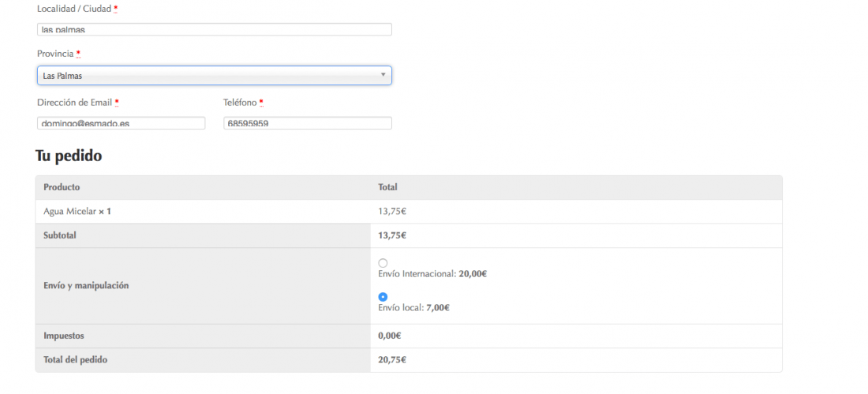The height and width of the screenshot is (394, 868).
Task: Click the Teléfono input field
Action: pyautogui.click(x=308, y=123)
